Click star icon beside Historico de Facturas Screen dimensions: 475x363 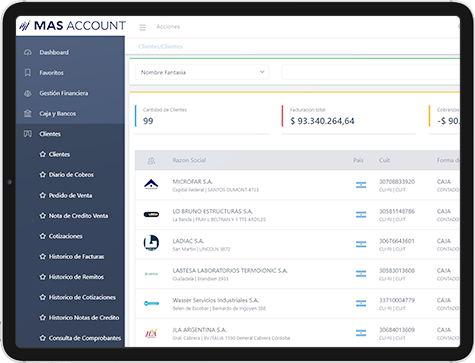coord(43,256)
